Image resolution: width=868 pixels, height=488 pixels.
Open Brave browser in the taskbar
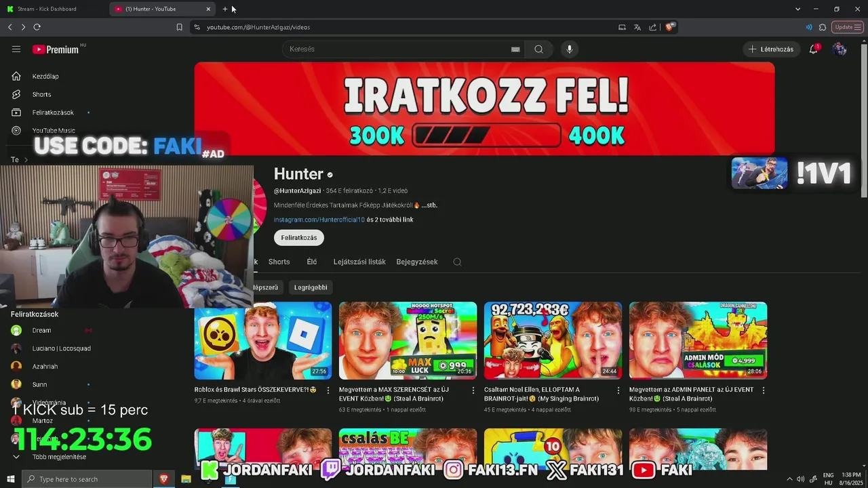coord(163,479)
